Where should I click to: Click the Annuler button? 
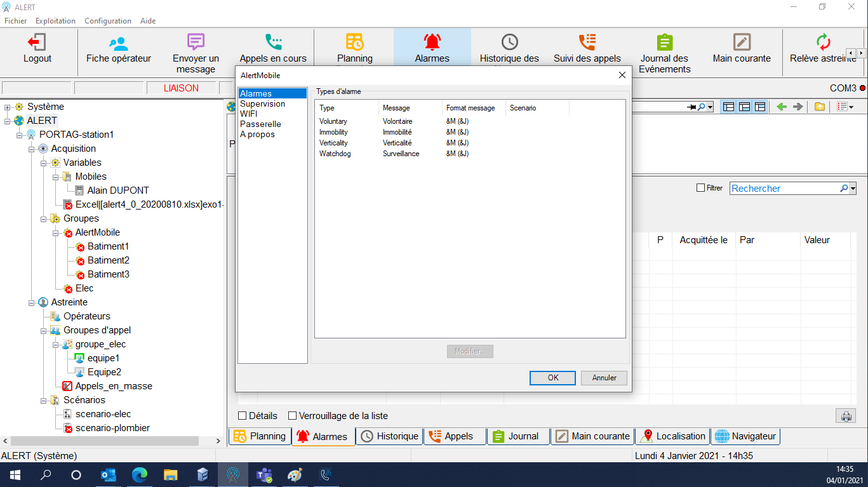(x=604, y=378)
